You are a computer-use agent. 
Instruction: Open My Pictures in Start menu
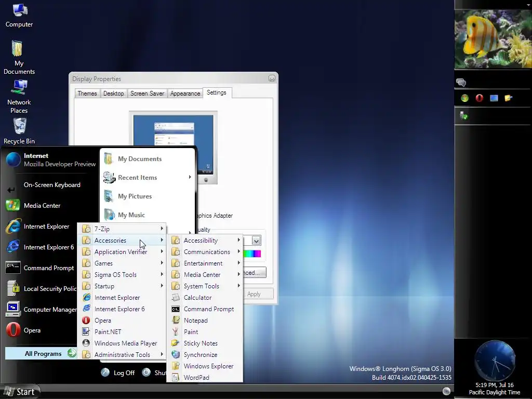coord(148,196)
